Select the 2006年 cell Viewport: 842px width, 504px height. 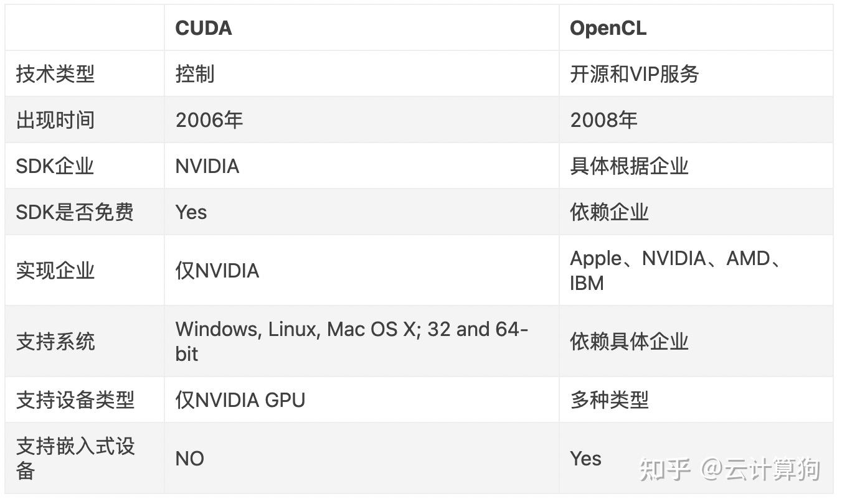[x=209, y=120]
